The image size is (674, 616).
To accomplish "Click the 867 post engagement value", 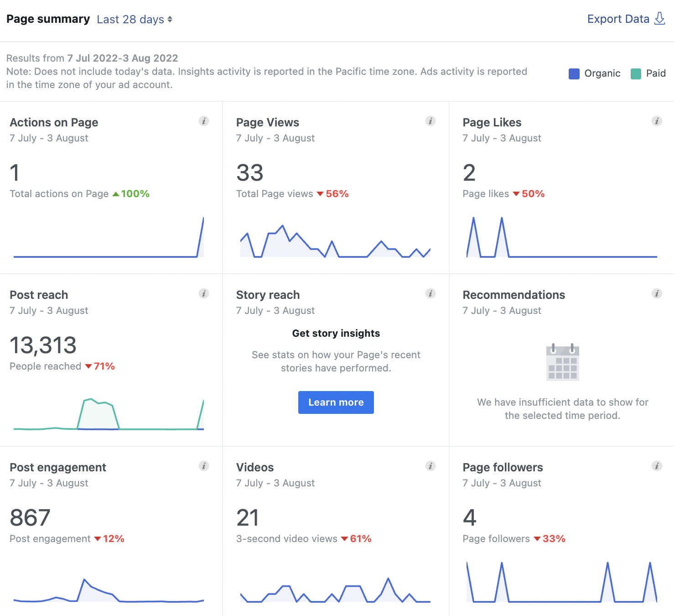I will [30, 517].
